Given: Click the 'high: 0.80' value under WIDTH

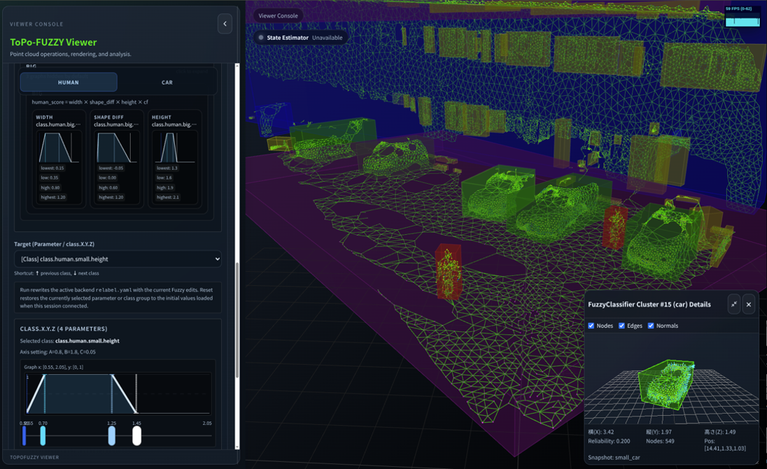Looking at the screenshot, I should click(x=50, y=187).
